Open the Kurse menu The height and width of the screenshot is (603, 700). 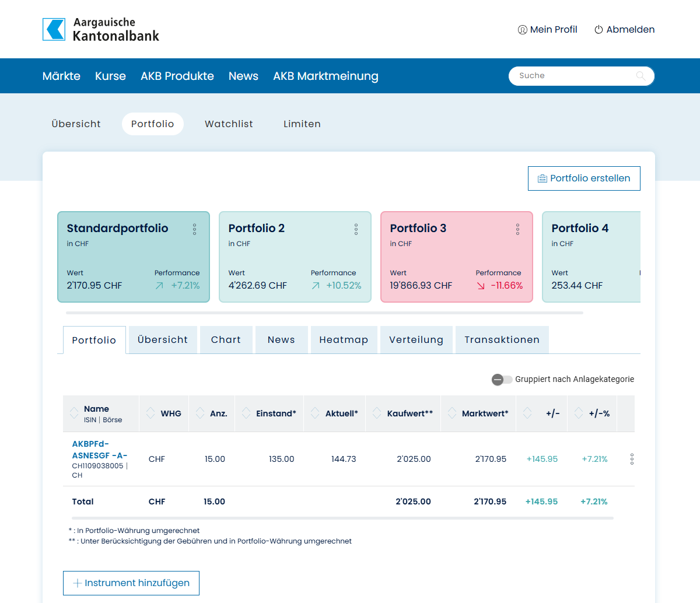[110, 76]
